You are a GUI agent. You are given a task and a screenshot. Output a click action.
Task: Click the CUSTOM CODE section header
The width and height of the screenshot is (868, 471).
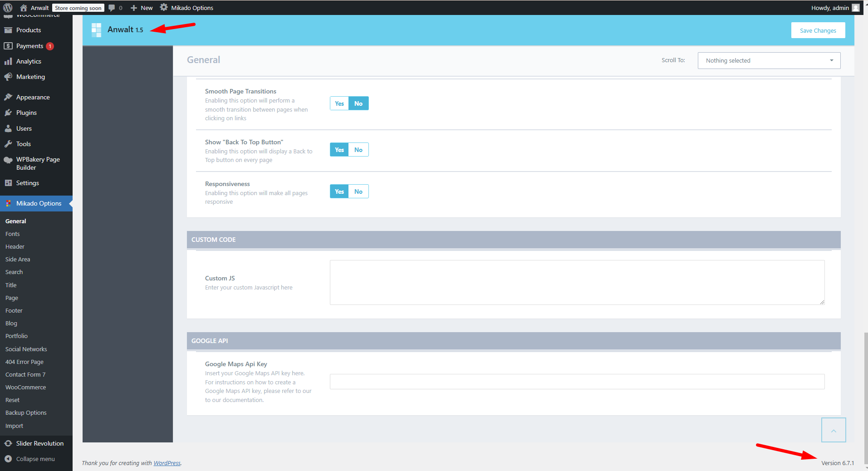tap(514, 240)
